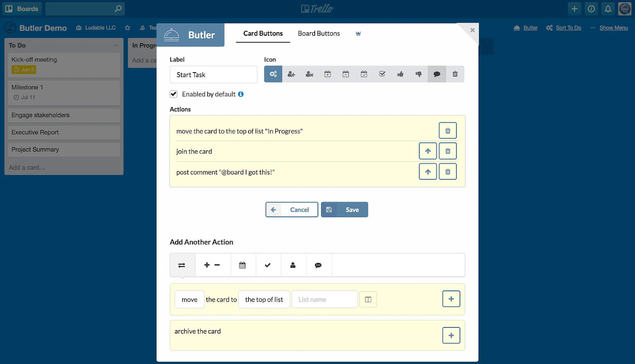Choose the trash can icon option
The image size is (635, 364).
tap(455, 74)
